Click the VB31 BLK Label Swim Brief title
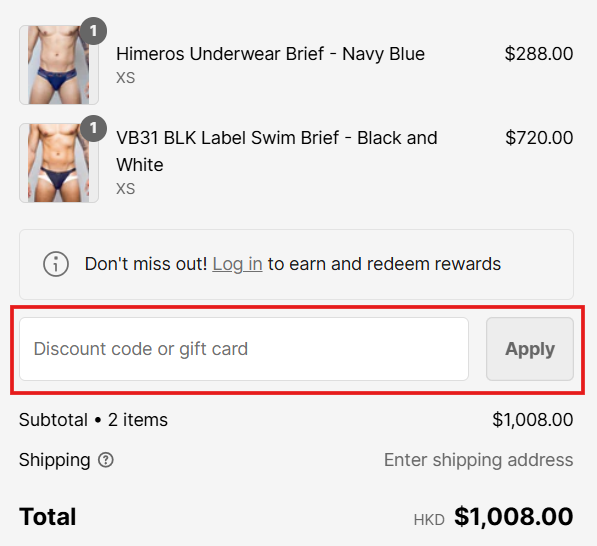 277,151
